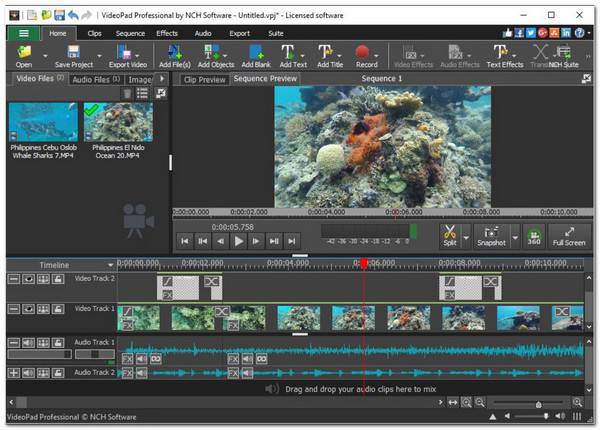
Task: Click the save disk icon in the title bar
Action: coord(59,15)
